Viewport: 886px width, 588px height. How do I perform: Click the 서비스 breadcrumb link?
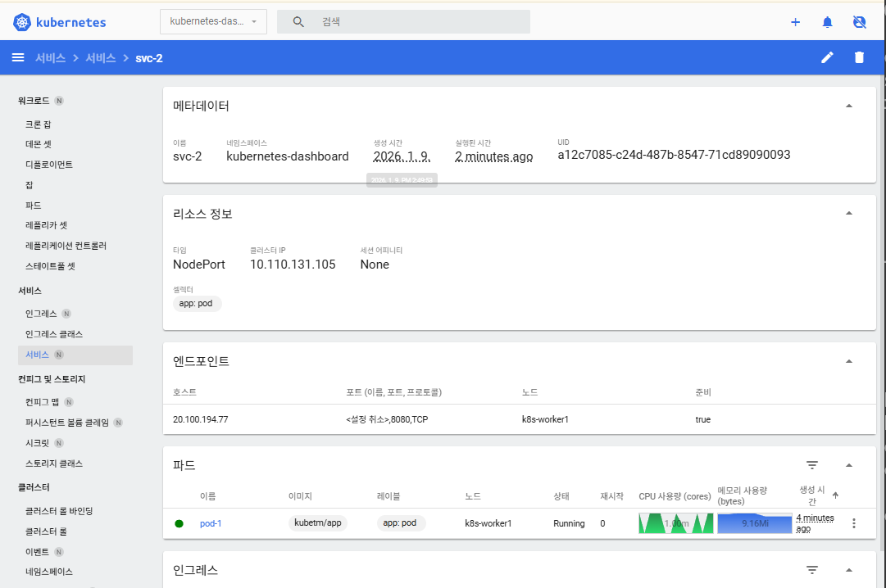click(x=101, y=57)
